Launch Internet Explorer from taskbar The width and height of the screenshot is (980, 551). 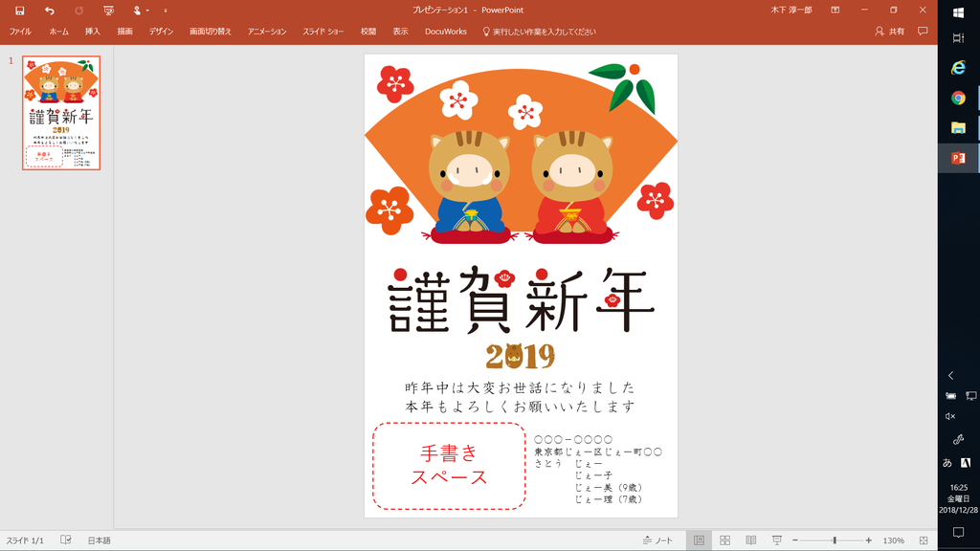pos(958,68)
